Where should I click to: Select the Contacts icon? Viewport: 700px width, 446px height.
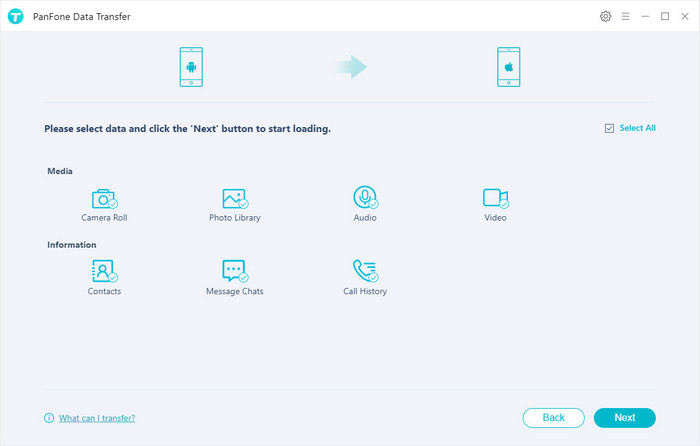pyautogui.click(x=104, y=271)
